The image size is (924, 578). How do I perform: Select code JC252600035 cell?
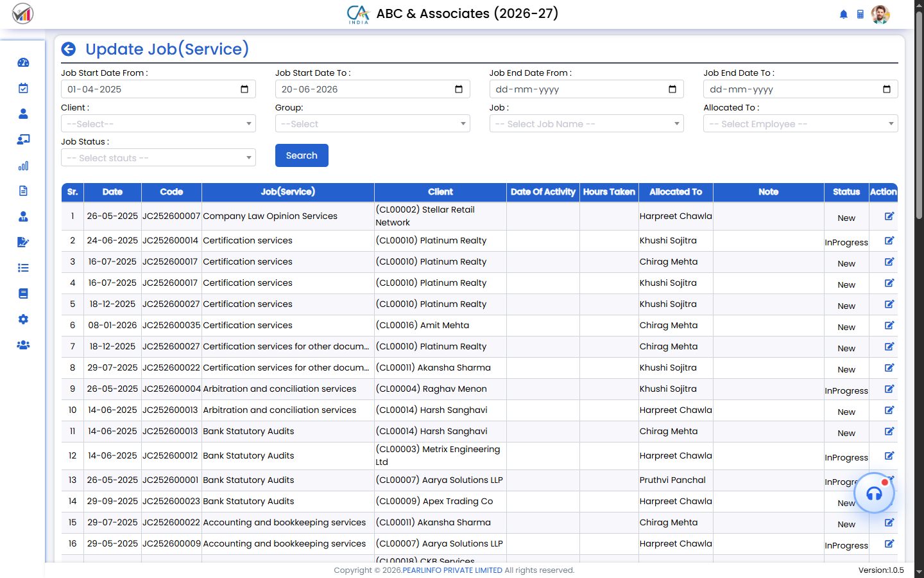click(x=171, y=325)
